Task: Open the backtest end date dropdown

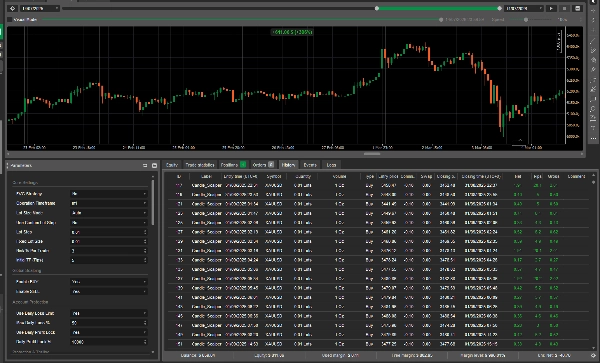Action: [523, 8]
